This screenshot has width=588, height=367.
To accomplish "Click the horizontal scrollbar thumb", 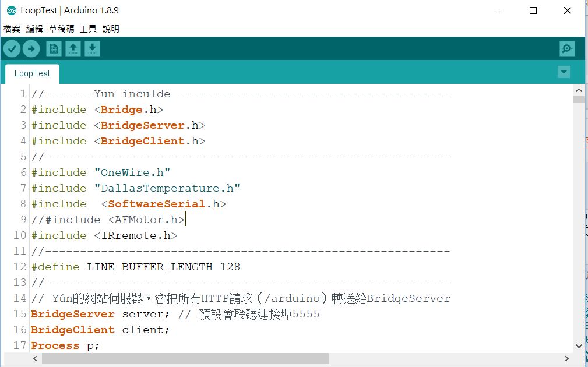I will (185, 358).
